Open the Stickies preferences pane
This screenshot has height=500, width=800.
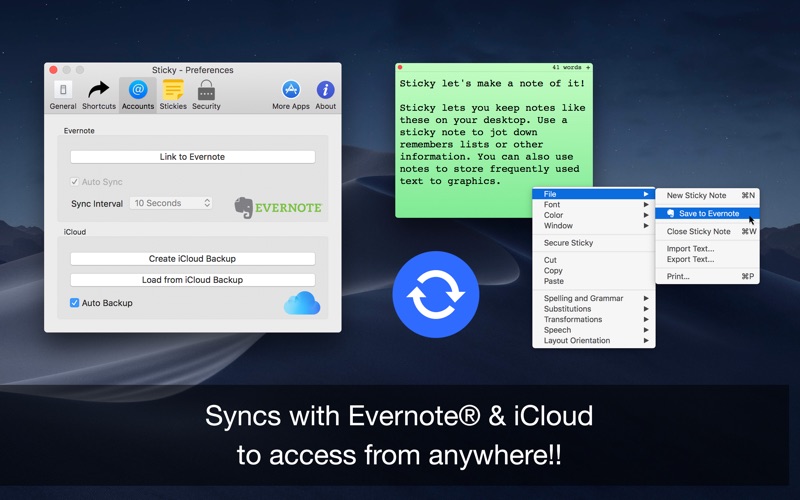173,95
